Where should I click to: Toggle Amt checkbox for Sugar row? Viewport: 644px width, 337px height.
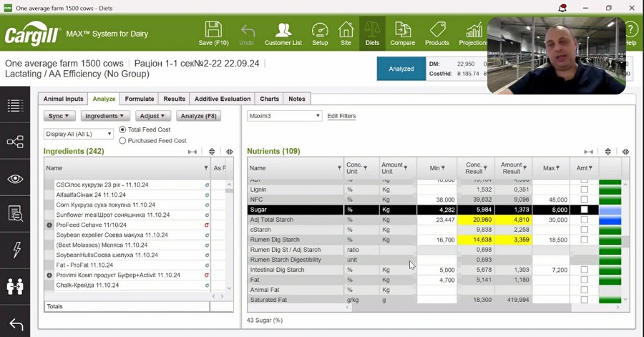coord(584,210)
